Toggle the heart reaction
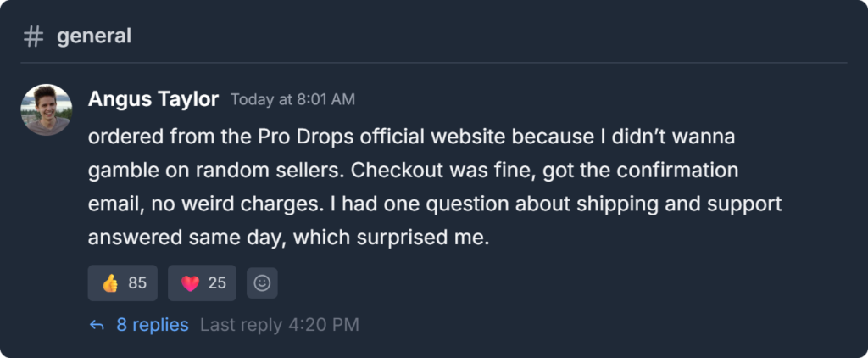868x358 pixels. pyautogui.click(x=202, y=283)
